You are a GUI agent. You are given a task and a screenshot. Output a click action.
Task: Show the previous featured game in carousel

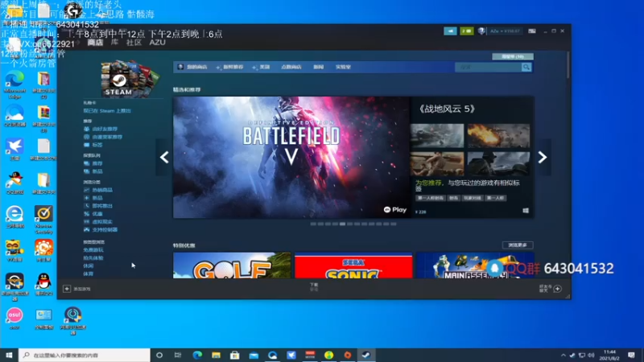[x=164, y=157]
